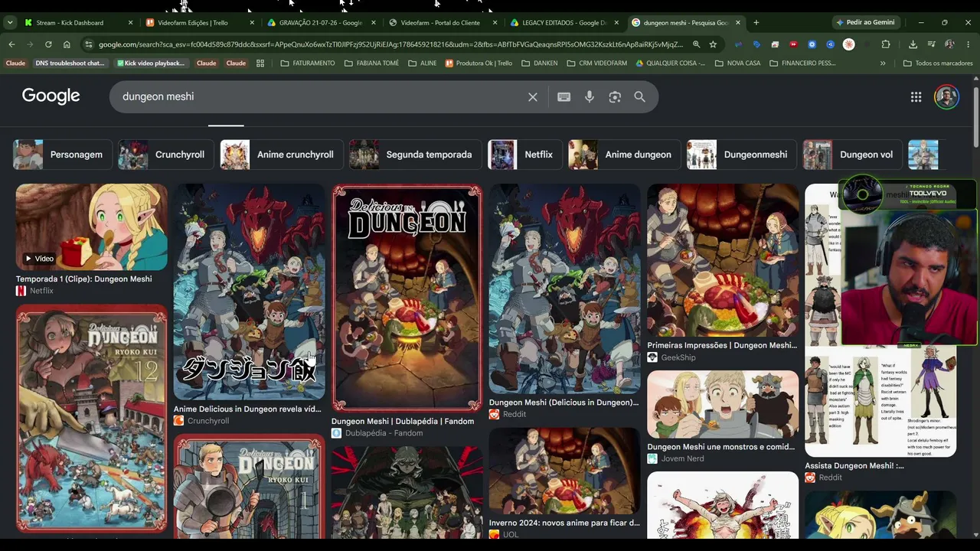
Task: Open Produtora Ok Trello bookmark
Action: [x=479, y=64]
